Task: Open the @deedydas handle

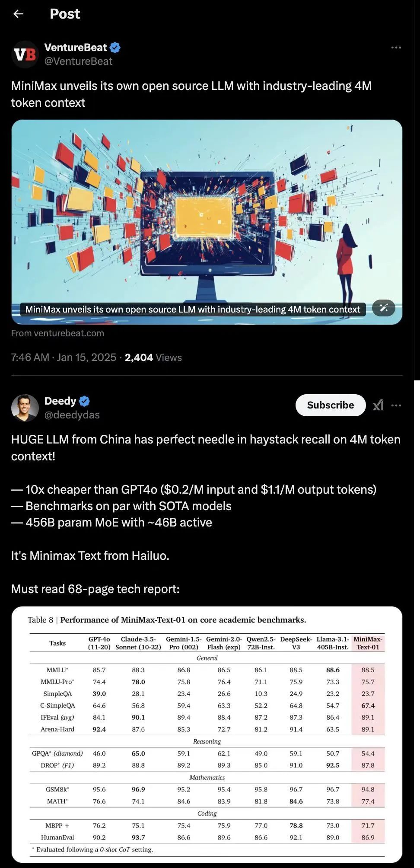Action: [72, 415]
